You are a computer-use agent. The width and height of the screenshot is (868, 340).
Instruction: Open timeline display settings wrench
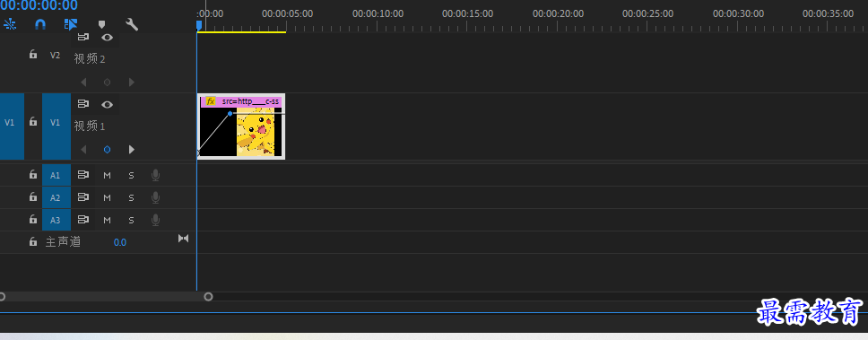tap(132, 24)
